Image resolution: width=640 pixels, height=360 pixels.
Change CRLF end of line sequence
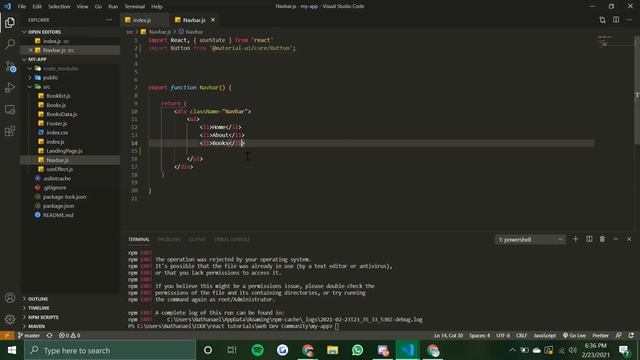[x=521, y=336]
